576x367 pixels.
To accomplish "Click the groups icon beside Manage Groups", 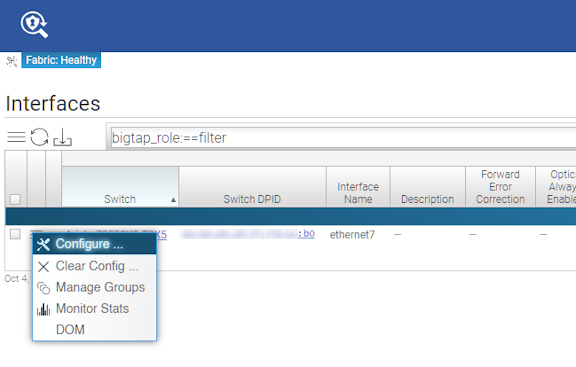I will (43, 288).
